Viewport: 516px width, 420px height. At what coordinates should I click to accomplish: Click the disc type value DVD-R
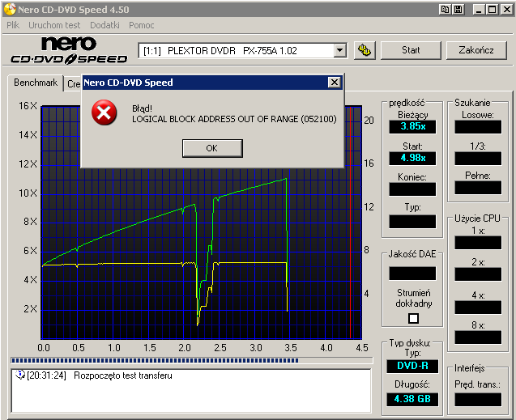click(x=412, y=366)
